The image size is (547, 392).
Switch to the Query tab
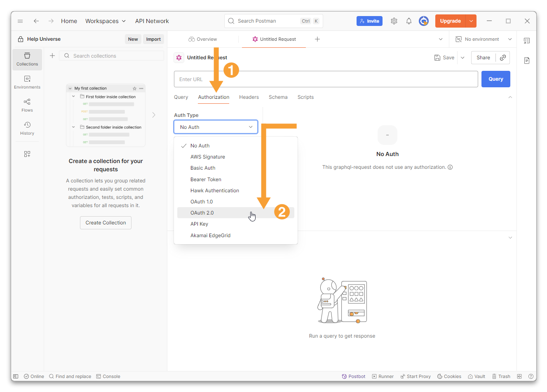pos(181,97)
